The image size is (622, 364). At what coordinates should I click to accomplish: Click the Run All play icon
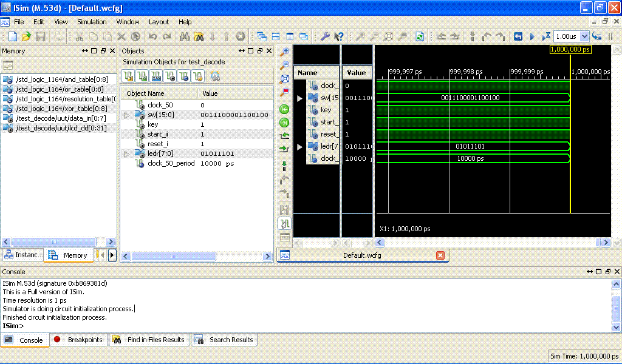(x=532, y=37)
